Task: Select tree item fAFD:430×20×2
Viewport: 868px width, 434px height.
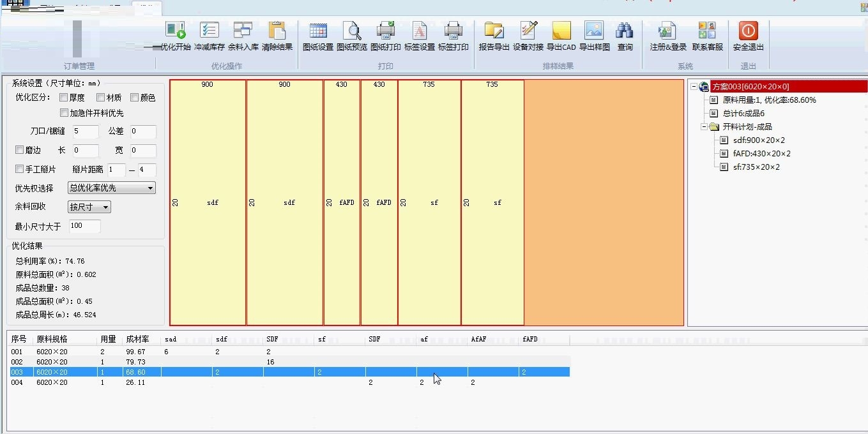Action: click(761, 154)
